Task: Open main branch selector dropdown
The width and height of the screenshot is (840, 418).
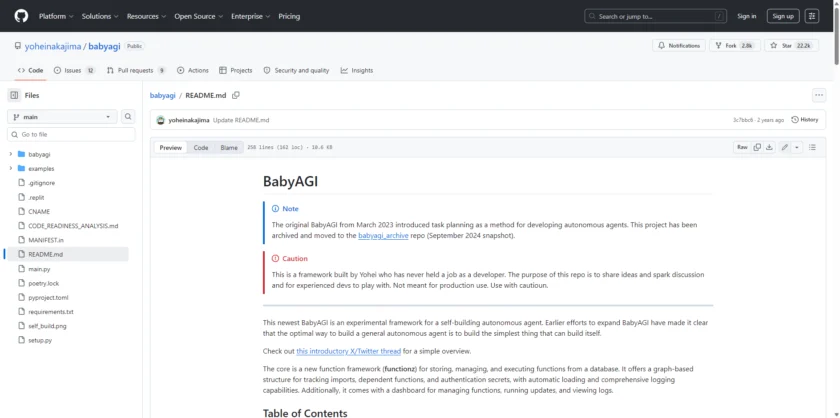Action: [62, 116]
